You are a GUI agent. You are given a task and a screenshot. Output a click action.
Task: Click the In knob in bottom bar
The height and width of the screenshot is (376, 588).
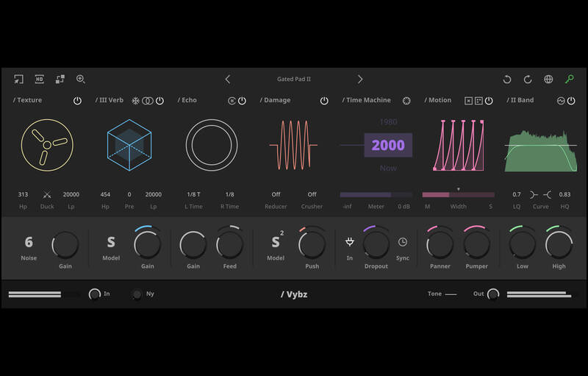[x=95, y=294]
